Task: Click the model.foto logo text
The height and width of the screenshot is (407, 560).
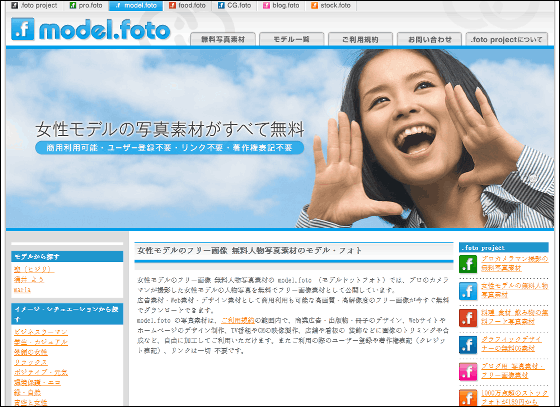Action: (105, 30)
